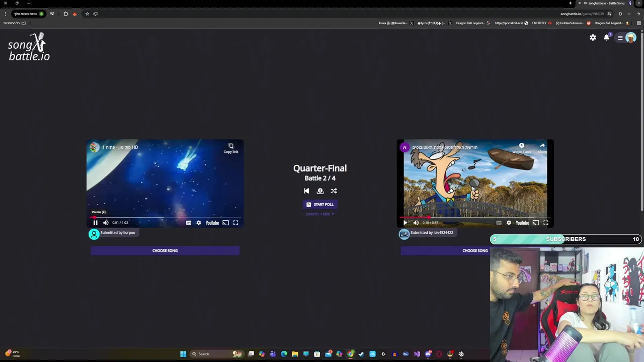Bookmark this page with the star icon
Screen dimensions: 644x362
coord(87,14)
